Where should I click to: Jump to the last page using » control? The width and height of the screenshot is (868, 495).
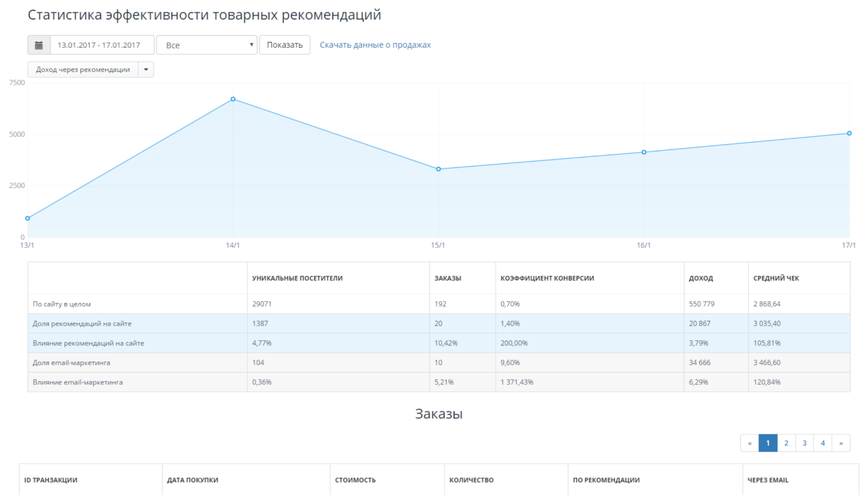[841, 442]
